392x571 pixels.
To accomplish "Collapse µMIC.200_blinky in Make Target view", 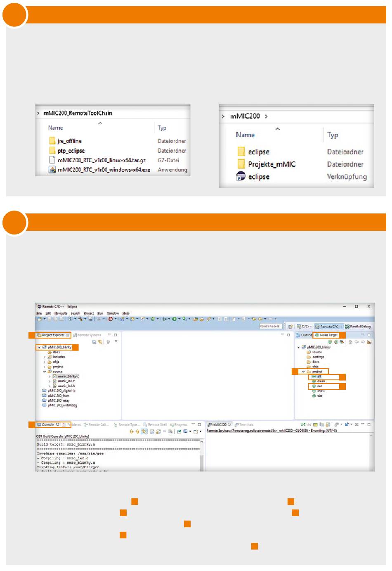I will click(299, 347).
